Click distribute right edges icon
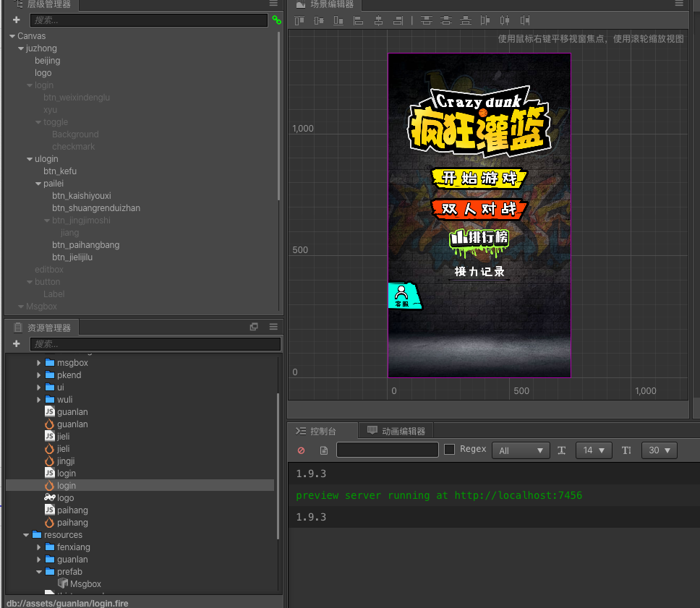This screenshot has width=700, height=608. pyautogui.click(x=524, y=20)
